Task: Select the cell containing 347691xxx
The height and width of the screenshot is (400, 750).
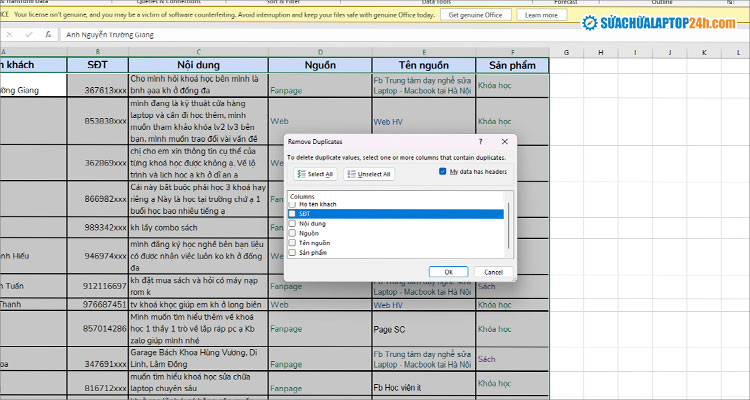Action: pos(98,359)
